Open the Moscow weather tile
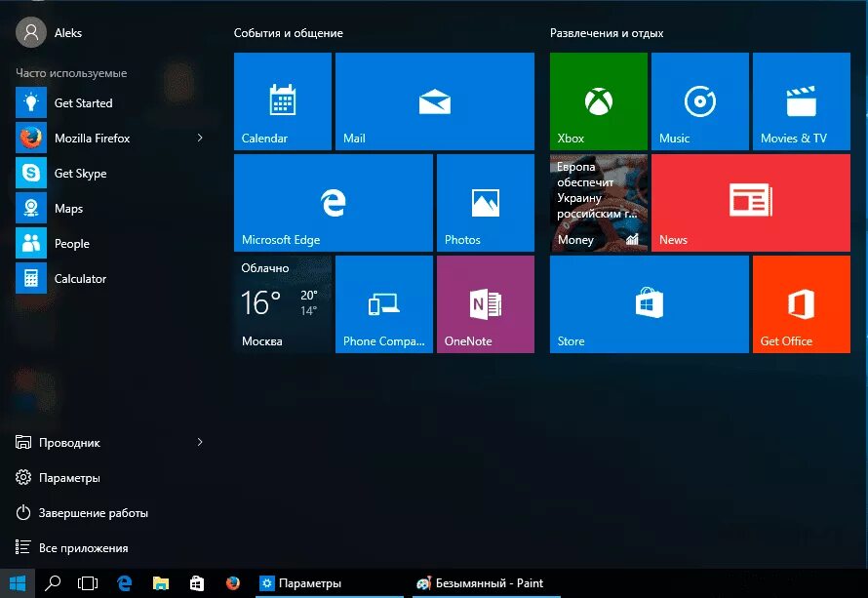 pos(282,304)
